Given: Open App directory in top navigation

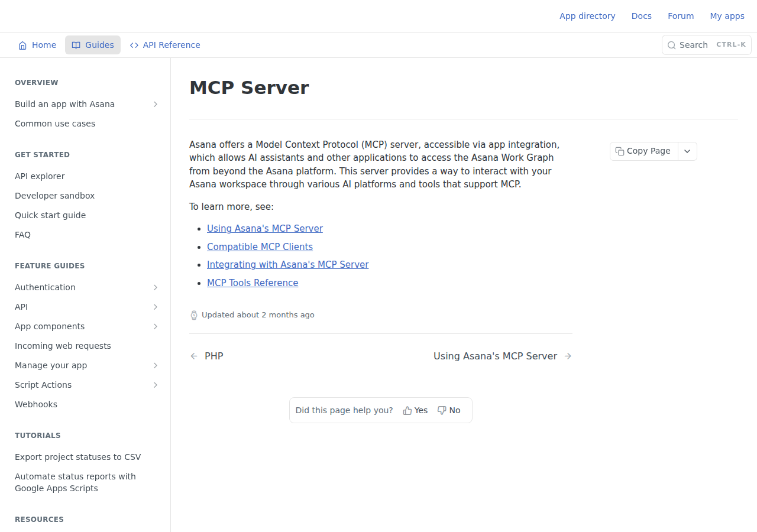Looking at the screenshot, I should click(x=587, y=16).
